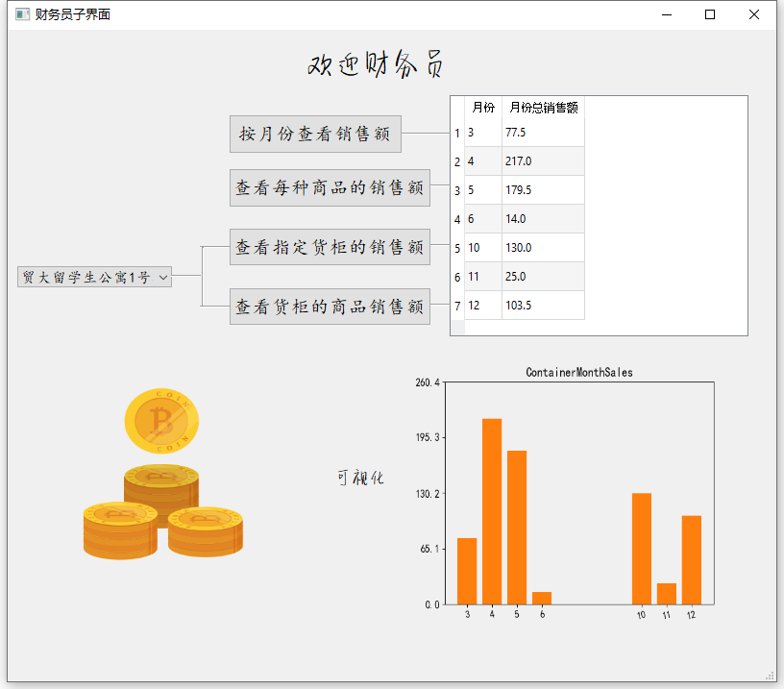Click the sales cell 130.0

coord(543,248)
